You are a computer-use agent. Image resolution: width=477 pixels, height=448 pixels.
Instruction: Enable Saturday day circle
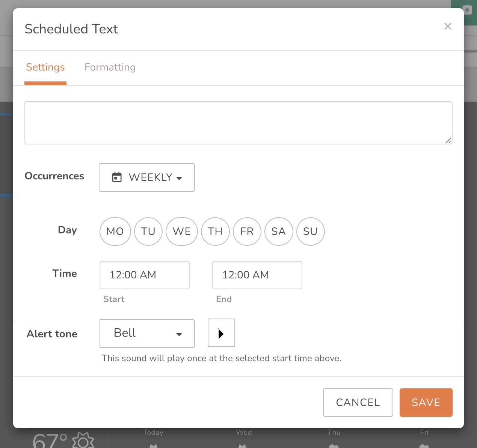279,232
